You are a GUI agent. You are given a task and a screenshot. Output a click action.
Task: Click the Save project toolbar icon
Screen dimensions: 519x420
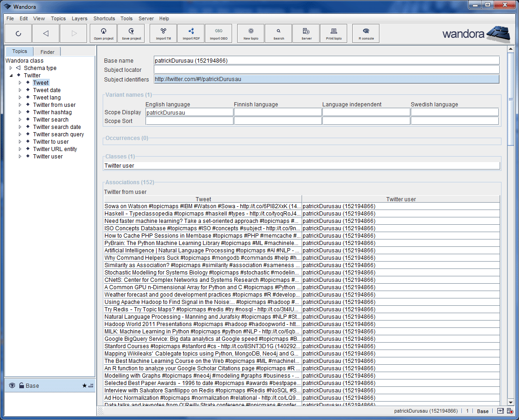[132, 33]
